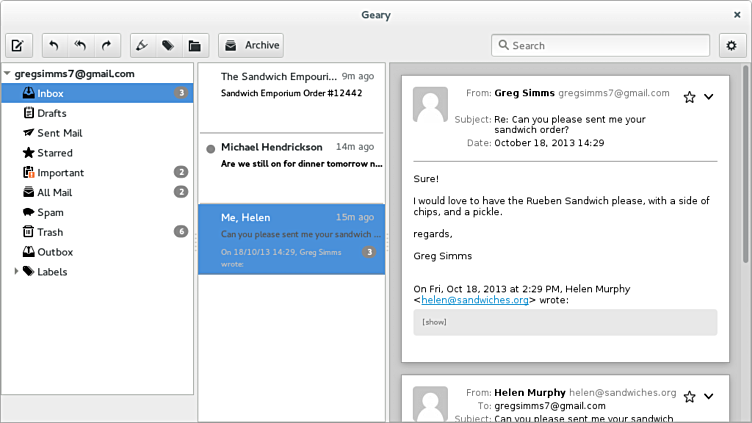Toggle unread dot on Michael Hendrickson conversation

tap(210, 149)
